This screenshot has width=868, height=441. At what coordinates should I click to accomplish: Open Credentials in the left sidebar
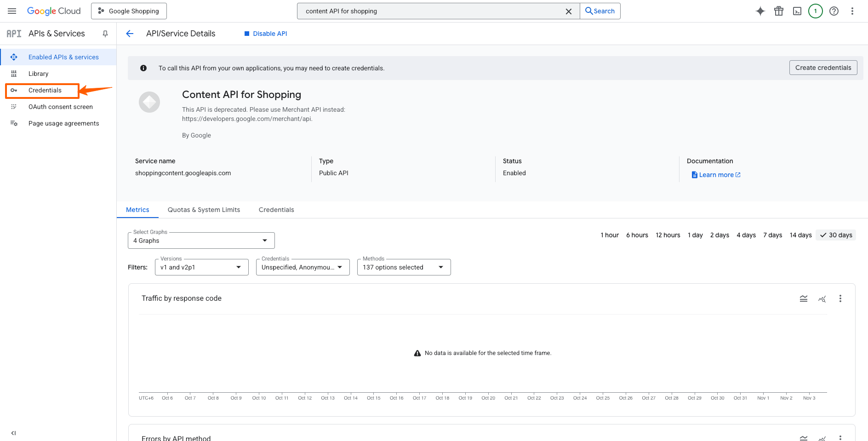pos(45,90)
